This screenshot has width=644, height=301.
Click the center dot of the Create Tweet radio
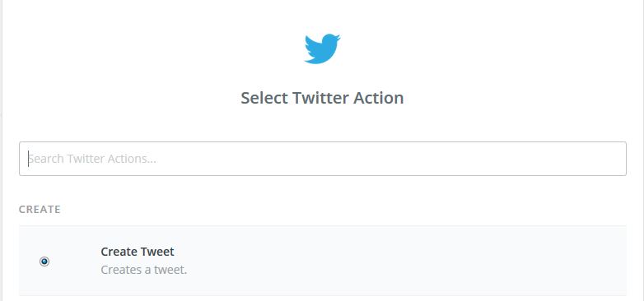(44, 262)
